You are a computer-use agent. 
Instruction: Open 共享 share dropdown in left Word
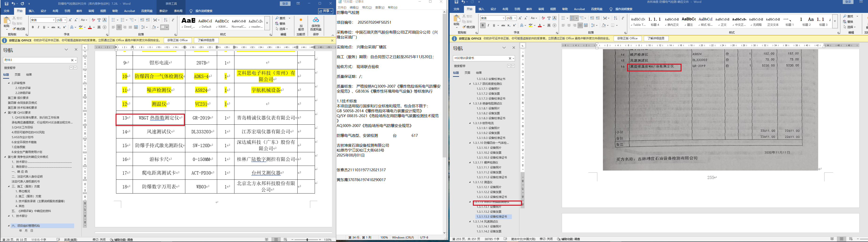tap(326, 11)
